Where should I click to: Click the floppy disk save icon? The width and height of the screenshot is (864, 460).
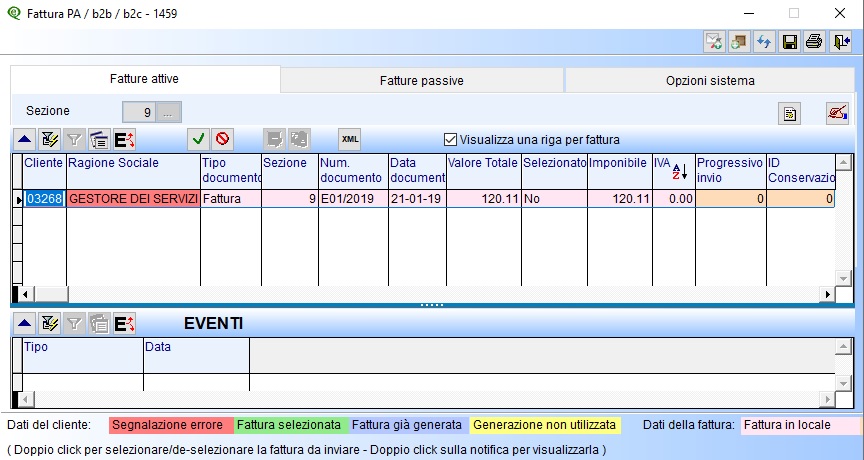[x=789, y=42]
